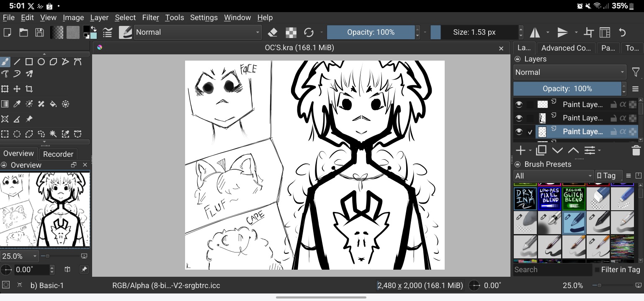
Task: Open the OC'S.kra document tab
Action: (x=299, y=48)
